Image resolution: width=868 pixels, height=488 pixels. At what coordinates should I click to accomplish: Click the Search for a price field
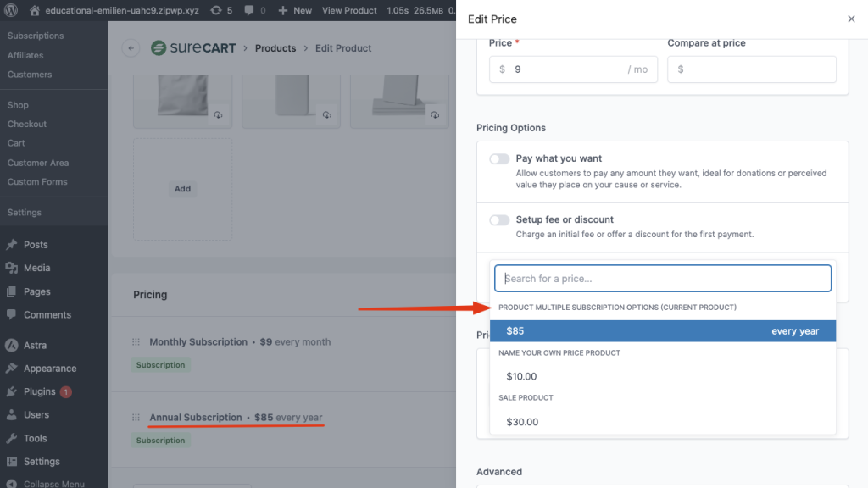coord(662,279)
